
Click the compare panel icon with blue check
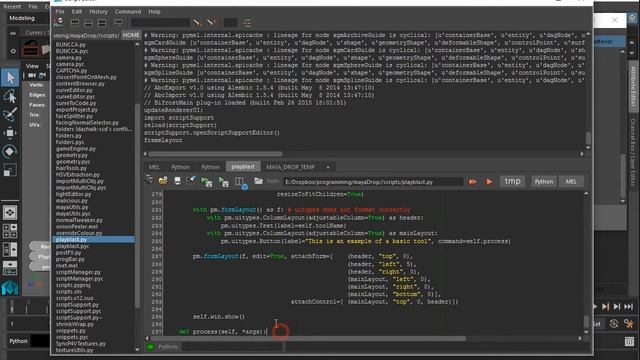241,182
